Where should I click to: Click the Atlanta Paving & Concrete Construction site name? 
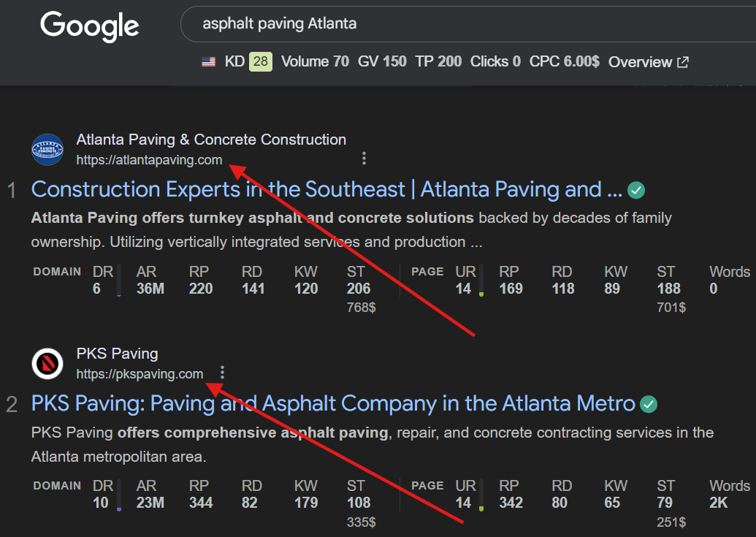click(211, 140)
